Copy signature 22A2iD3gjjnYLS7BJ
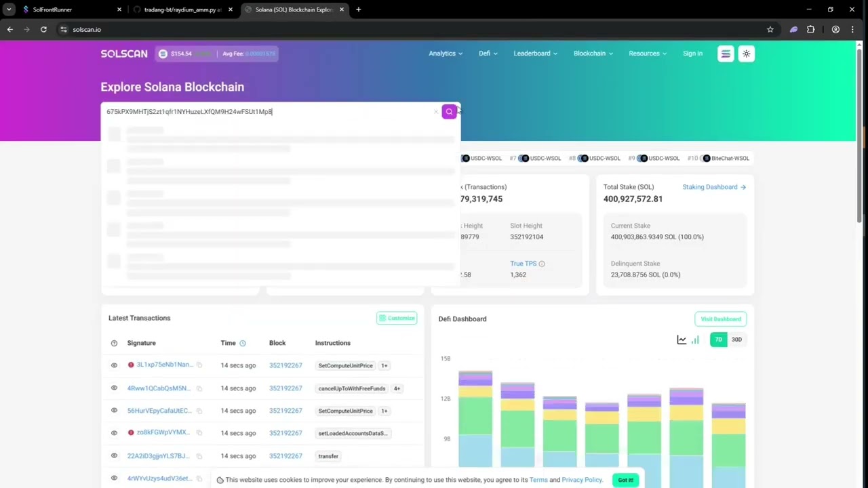The width and height of the screenshot is (868, 488). click(199, 456)
